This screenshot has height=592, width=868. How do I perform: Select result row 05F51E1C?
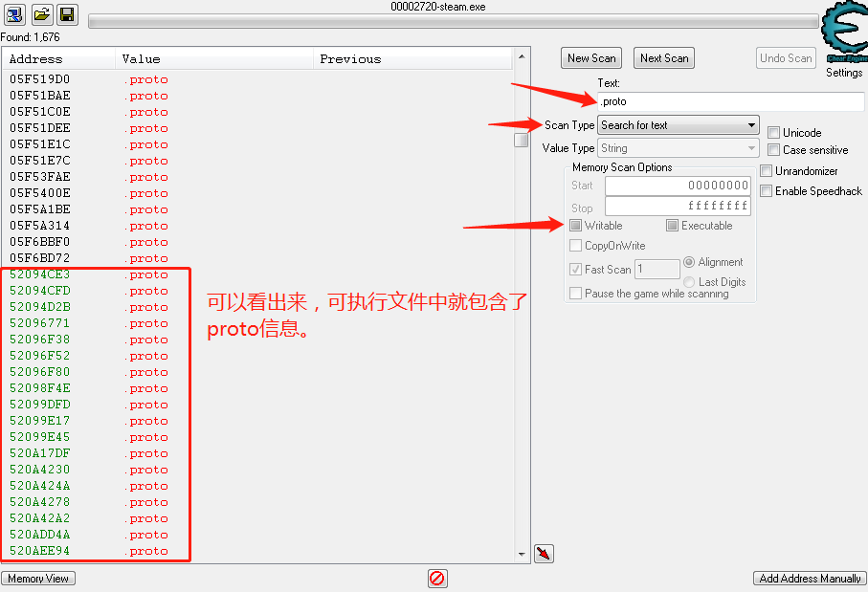click(257, 144)
